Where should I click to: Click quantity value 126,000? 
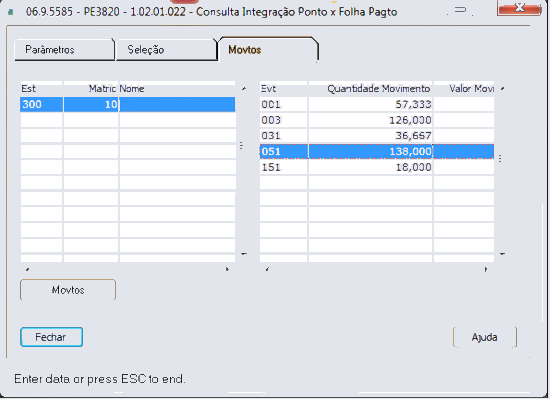click(x=410, y=120)
